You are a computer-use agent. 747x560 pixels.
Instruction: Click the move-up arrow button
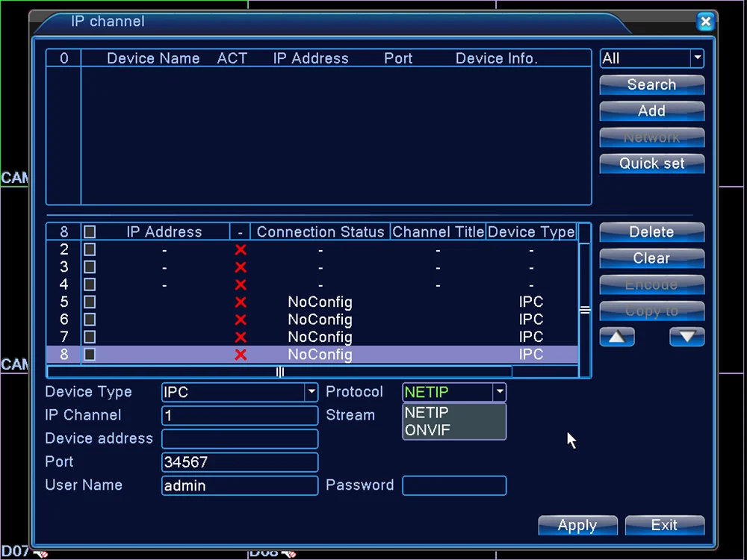pos(616,337)
